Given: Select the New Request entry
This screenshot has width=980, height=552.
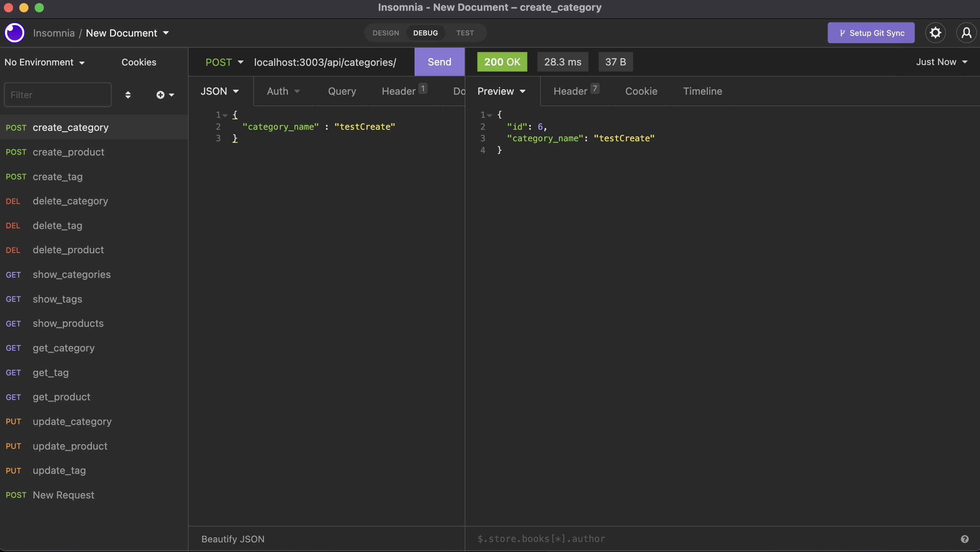Looking at the screenshot, I should click(94, 495).
